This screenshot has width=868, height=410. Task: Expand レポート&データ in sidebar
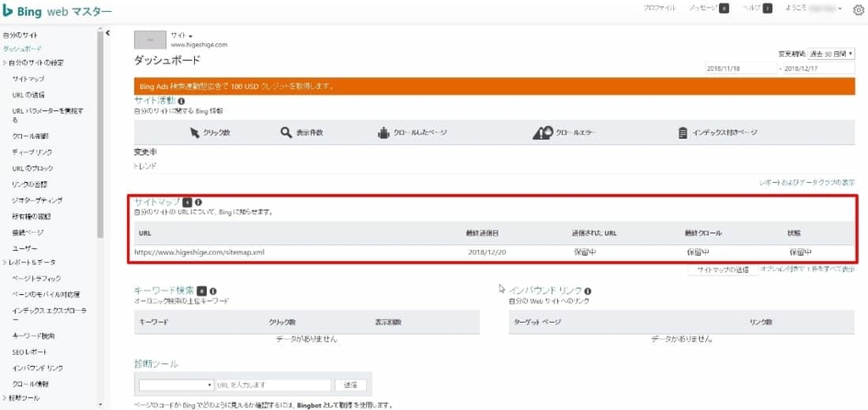click(x=29, y=263)
